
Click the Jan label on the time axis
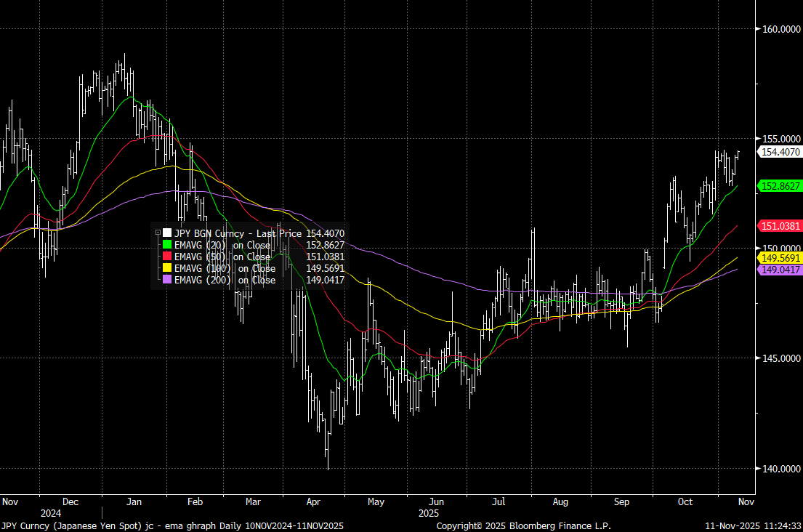click(134, 501)
